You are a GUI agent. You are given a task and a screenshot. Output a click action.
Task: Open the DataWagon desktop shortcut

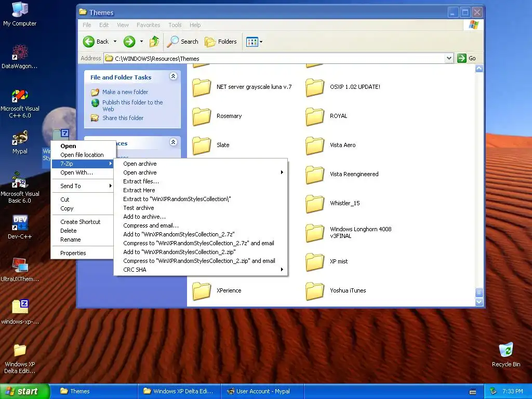click(x=20, y=56)
